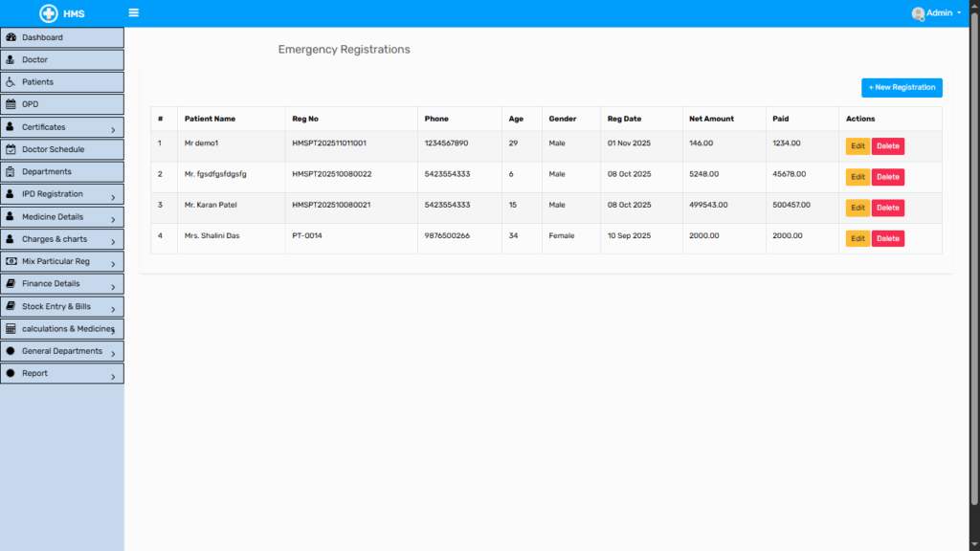Click the OPD calendar icon
The width and height of the screenshot is (980, 551).
11,104
